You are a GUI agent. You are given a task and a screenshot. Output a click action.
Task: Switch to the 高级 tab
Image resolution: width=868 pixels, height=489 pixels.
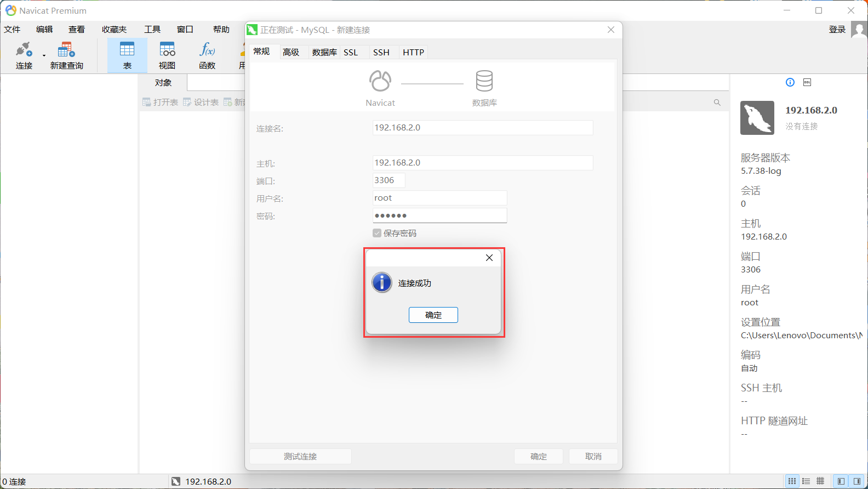[291, 52]
